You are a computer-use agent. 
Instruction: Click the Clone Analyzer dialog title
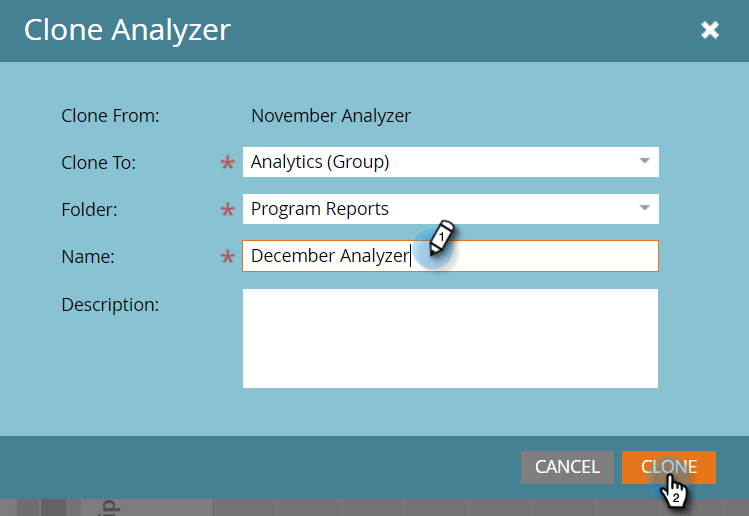(128, 30)
